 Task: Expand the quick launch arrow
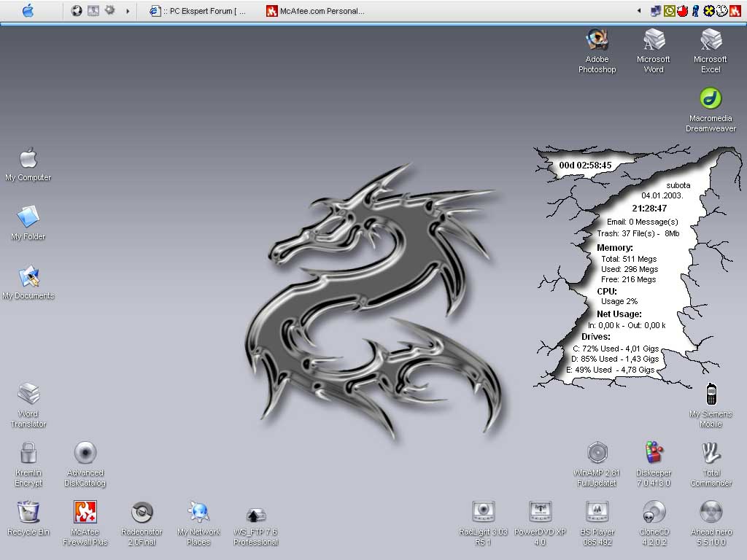pos(128,11)
